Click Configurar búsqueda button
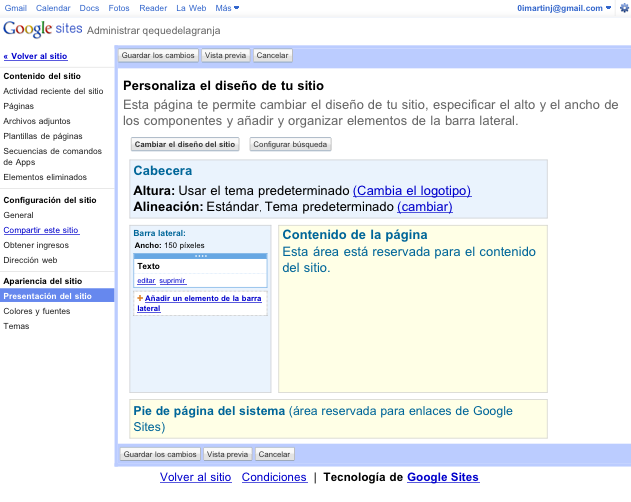631x502 pixels. pos(290,145)
